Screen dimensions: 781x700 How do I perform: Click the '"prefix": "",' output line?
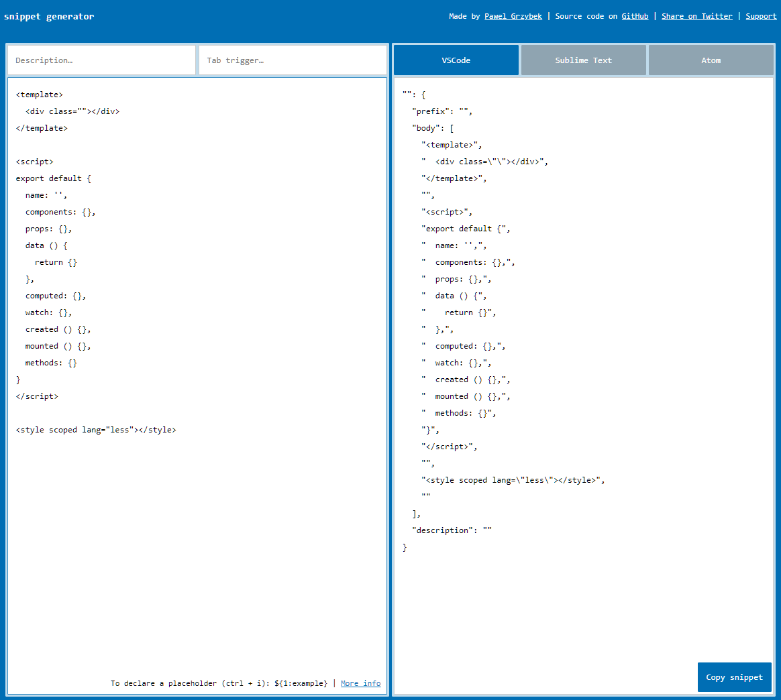point(441,111)
